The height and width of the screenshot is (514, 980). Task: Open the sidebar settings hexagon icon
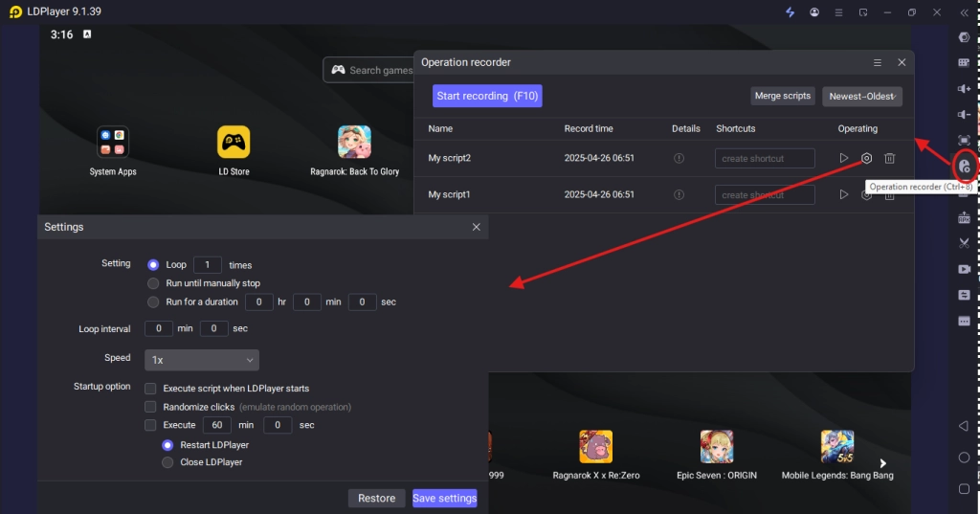pos(965,37)
